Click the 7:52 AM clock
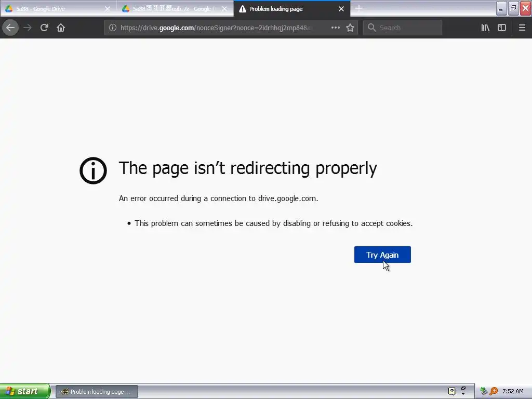 click(x=513, y=392)
